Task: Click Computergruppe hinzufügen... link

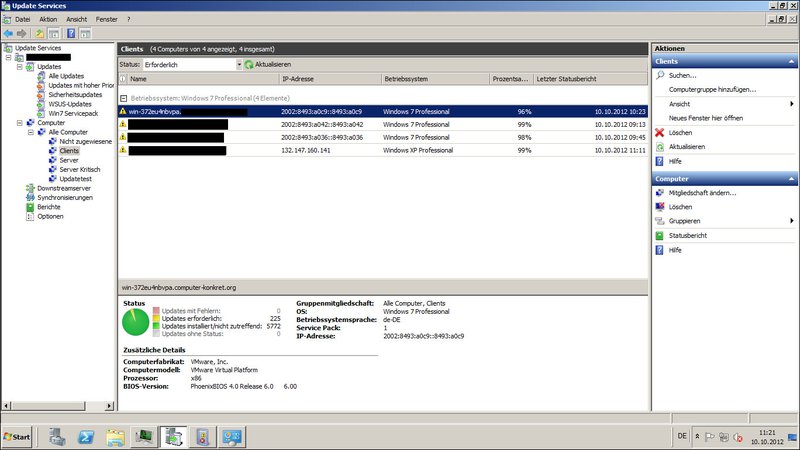Action: tap(712, 89)
